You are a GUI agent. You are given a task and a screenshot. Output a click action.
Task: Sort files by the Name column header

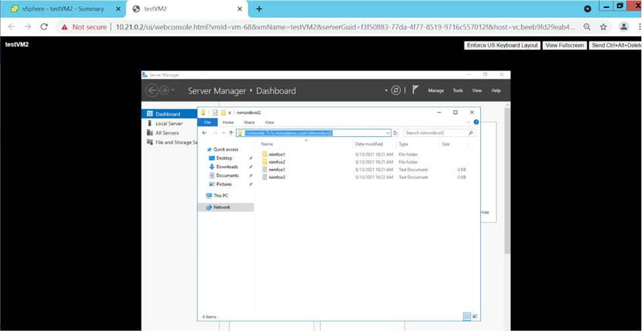[267, 144]
